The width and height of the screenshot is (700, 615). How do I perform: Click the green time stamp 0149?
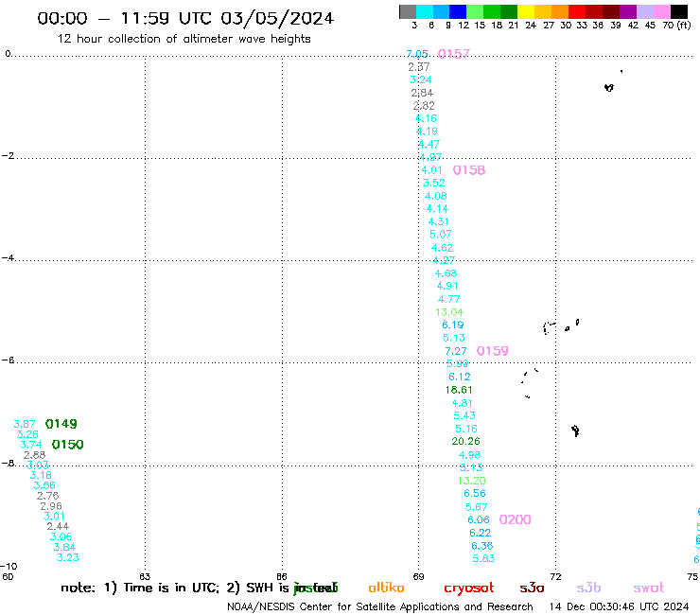coord(61,424)
